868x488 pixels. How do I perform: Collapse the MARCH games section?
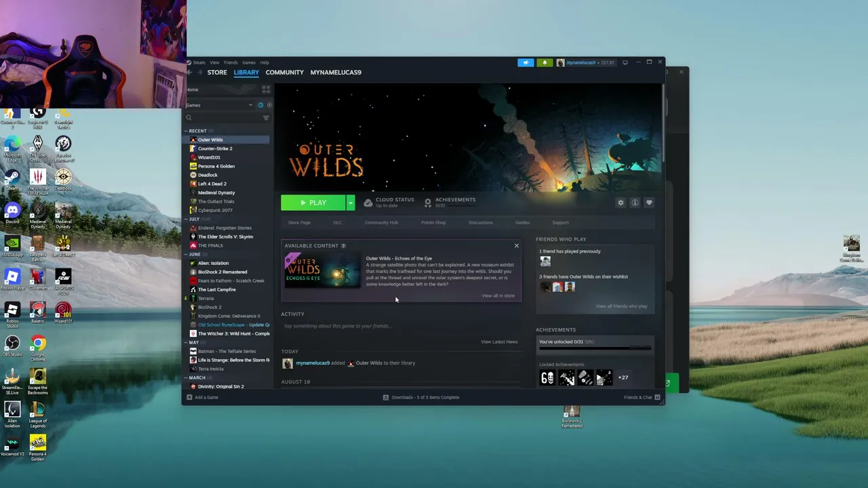point(197,378)
